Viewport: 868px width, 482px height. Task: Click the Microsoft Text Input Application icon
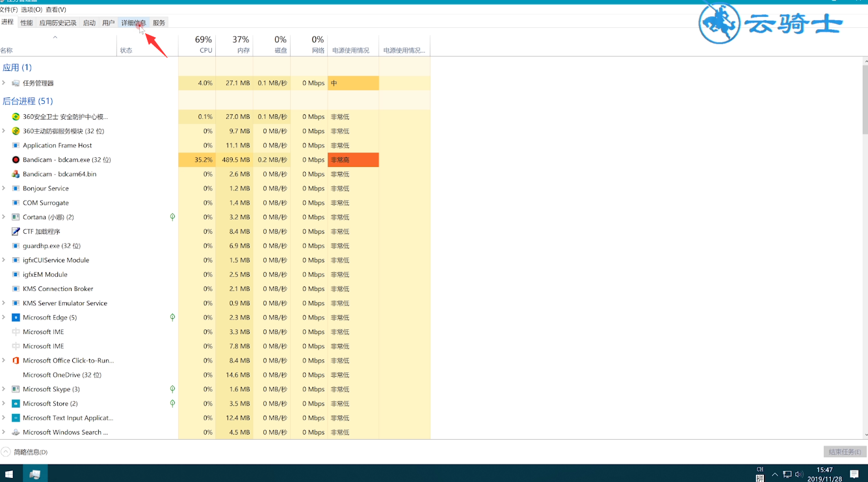click(16, 418)
